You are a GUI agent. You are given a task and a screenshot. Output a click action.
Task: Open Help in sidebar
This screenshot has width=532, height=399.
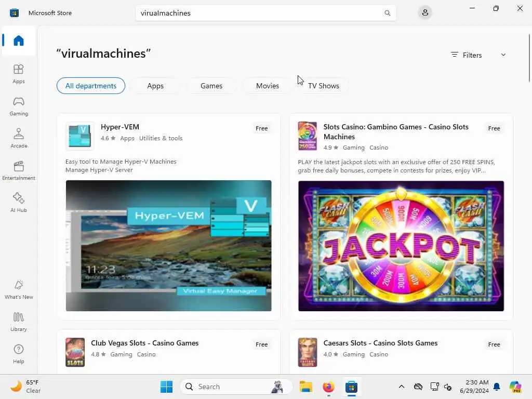pos(19,354)
